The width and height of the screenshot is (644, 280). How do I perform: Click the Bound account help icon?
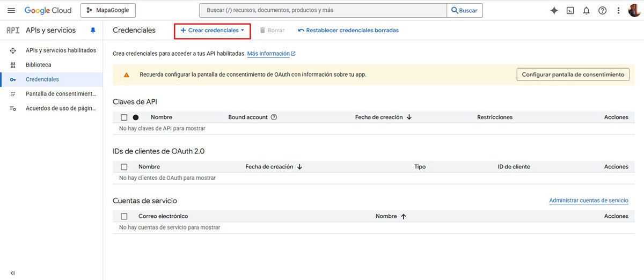274,117
